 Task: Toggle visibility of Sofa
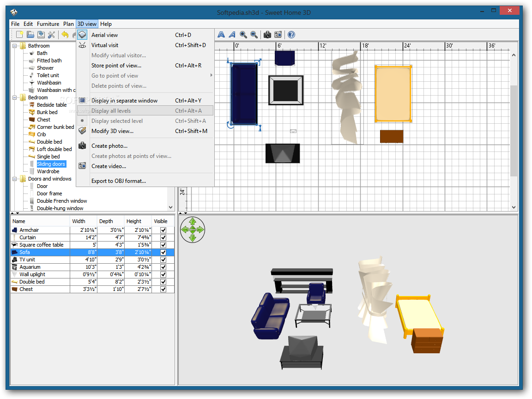point(163,253)
